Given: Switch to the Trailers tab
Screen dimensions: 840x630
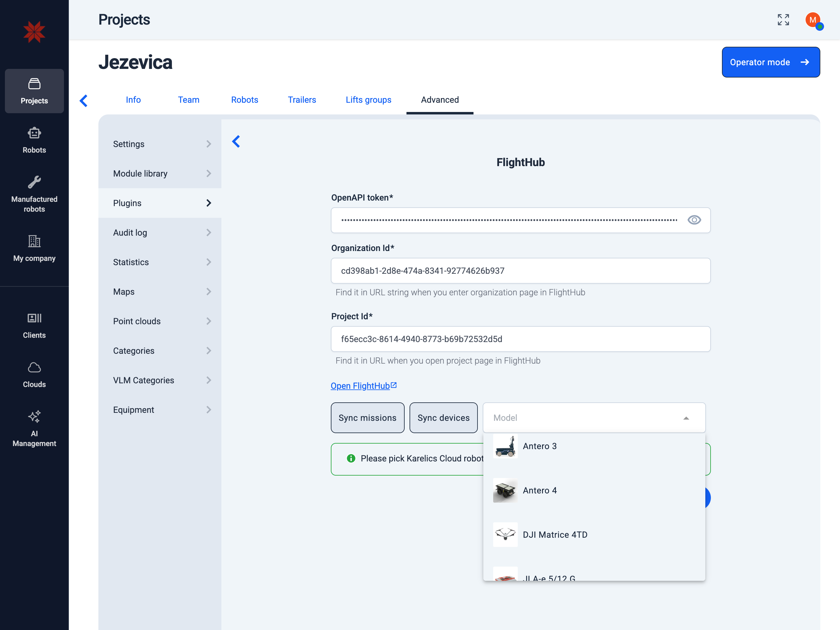Looking at the screenshot, I should 302,100.
